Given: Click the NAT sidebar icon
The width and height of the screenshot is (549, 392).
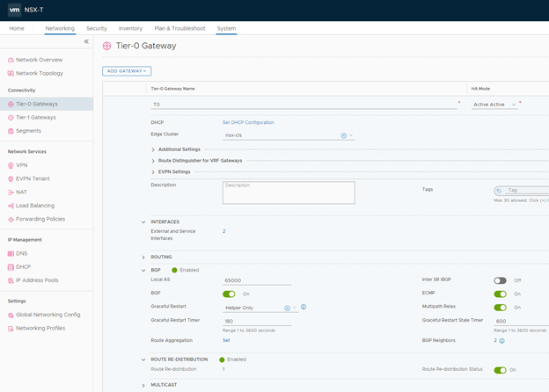Looking at the screenshot, I should (x=11, y=192).
